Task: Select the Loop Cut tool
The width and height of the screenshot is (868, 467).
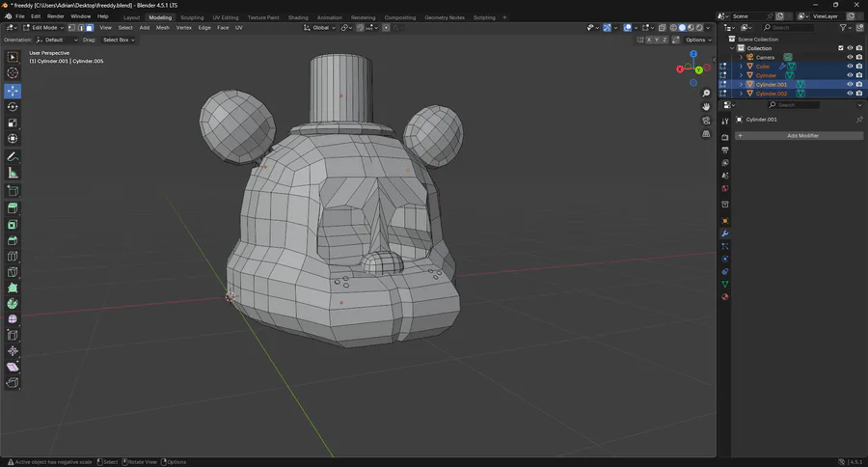Action: point(13,257)
